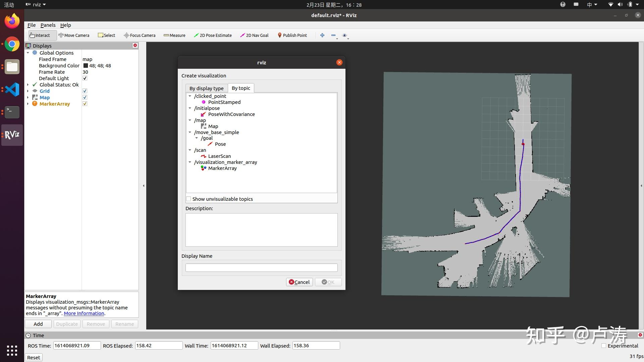Image resolution: width=644 pixels, height=362 pixels.
Task: Choose the Focus Camera tool
Action: click(x=140, y=35)
